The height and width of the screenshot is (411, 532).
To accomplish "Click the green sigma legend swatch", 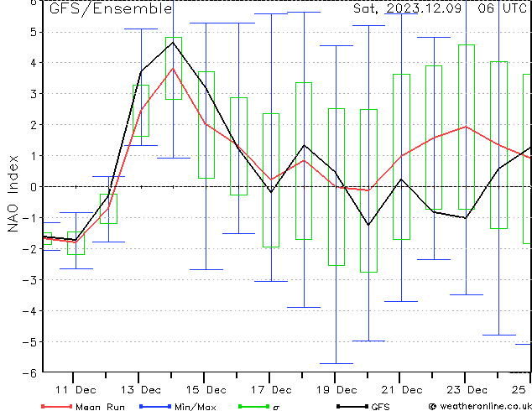I will (254, 406).
